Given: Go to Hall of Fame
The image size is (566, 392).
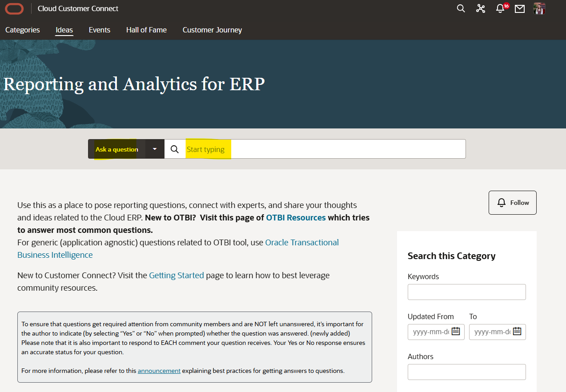Looking at the screenshot, I should point(146,30).
